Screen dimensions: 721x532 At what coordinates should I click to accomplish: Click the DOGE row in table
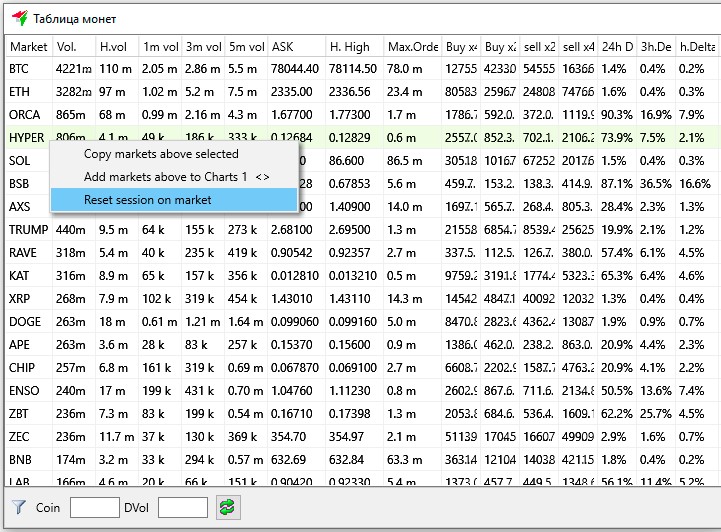coord(25,322)
